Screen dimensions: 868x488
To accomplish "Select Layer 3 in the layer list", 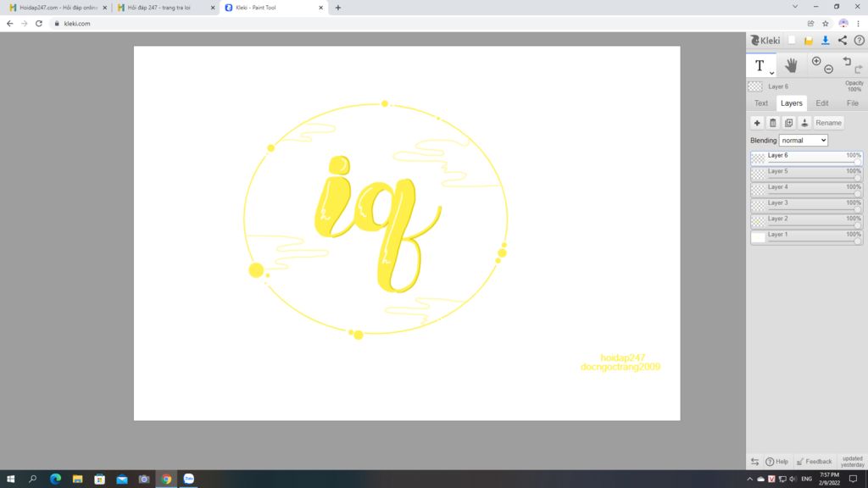I will pos(807,205).
